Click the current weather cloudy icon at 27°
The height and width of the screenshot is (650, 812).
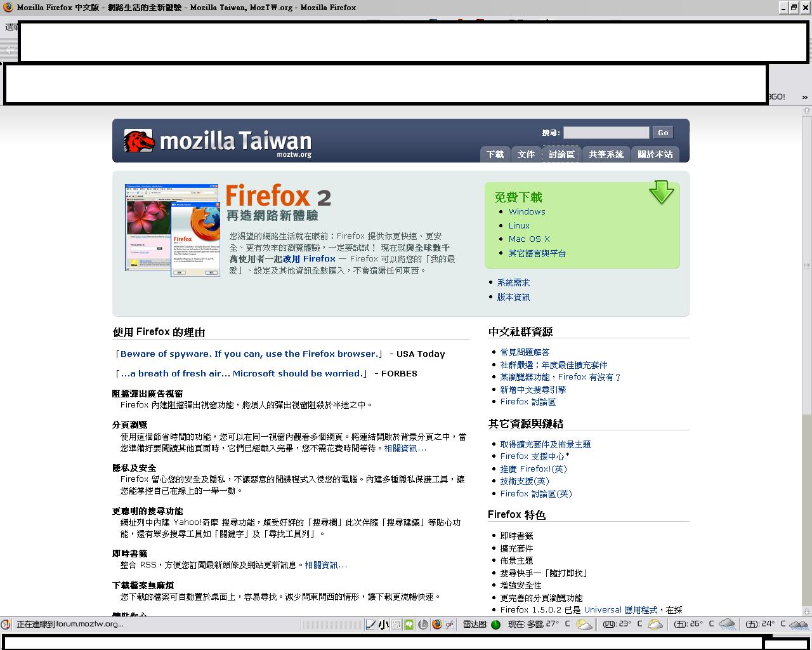(584, 625)
